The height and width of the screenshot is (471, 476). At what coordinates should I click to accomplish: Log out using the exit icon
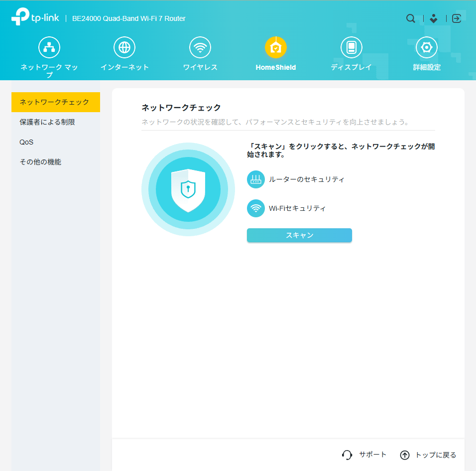(x=457, y=18)
